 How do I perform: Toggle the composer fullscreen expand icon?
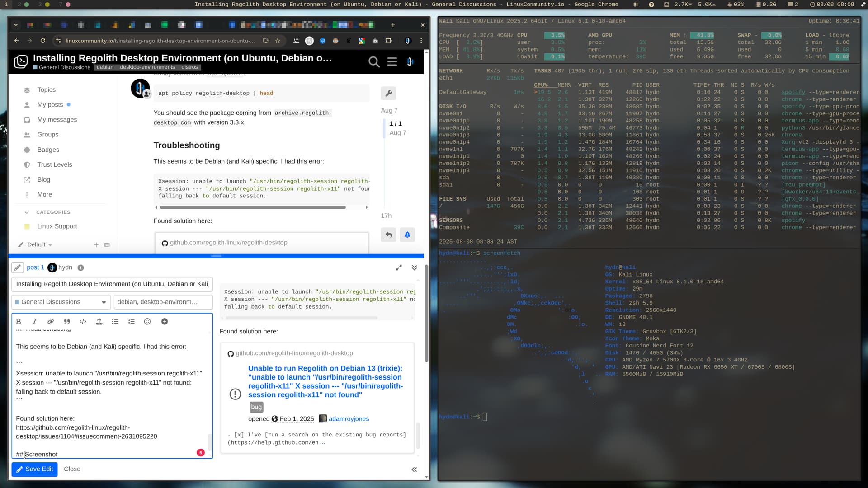(399, 267)
